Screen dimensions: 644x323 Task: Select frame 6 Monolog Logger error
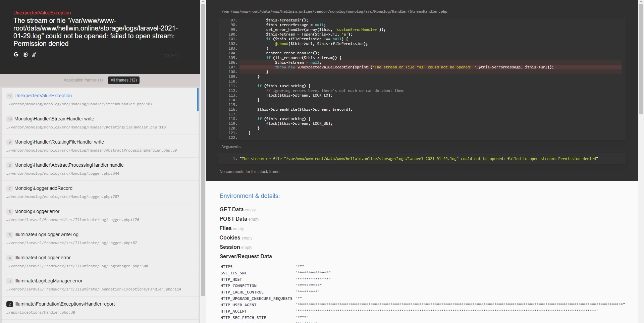tap(100, 215)
